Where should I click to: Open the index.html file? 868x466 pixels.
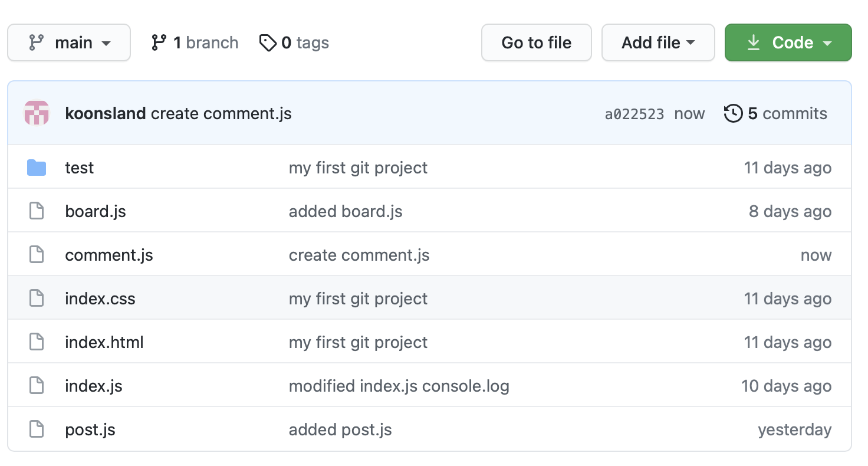[104, 343]
